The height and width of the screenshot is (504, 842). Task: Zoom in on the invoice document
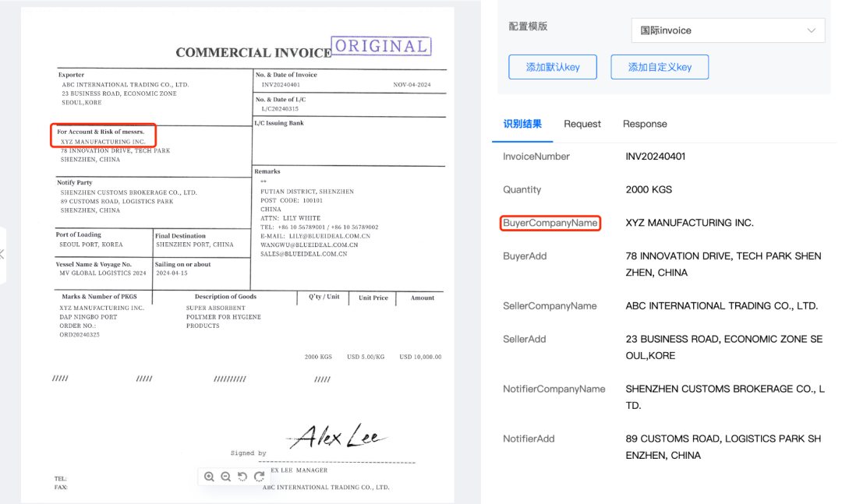[x=209, y=476]
